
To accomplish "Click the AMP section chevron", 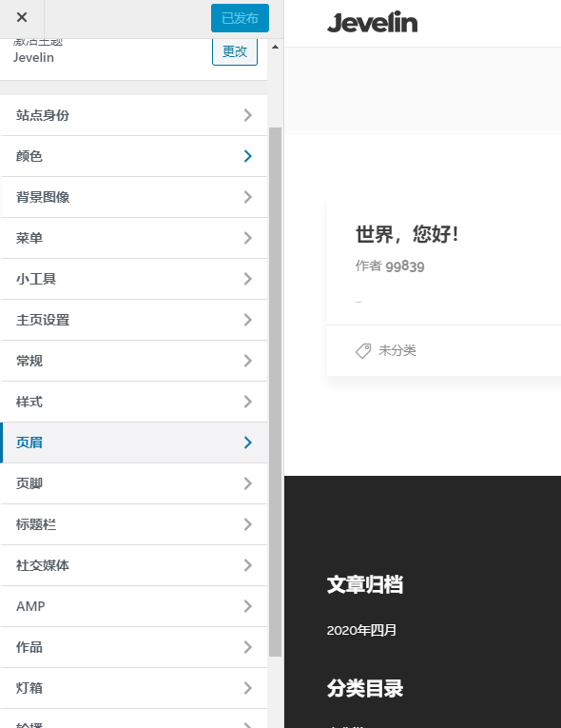I will click(248, 606).
